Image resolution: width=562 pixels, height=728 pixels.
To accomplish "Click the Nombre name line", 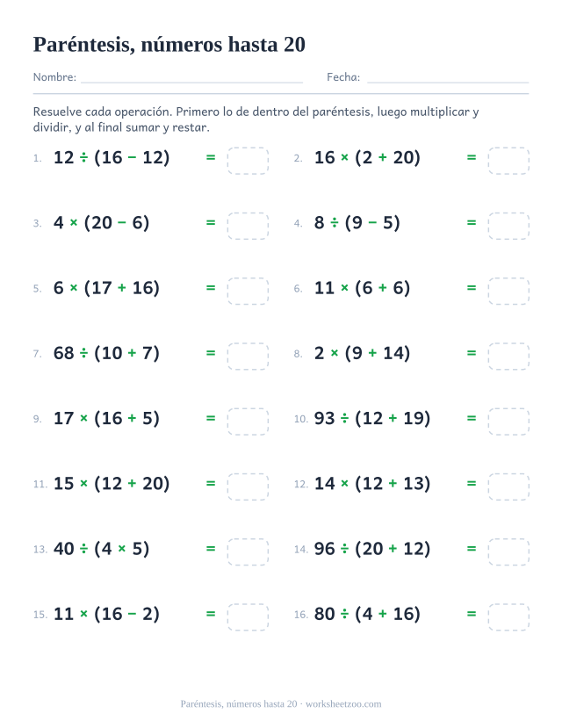I will click(191, 78).
